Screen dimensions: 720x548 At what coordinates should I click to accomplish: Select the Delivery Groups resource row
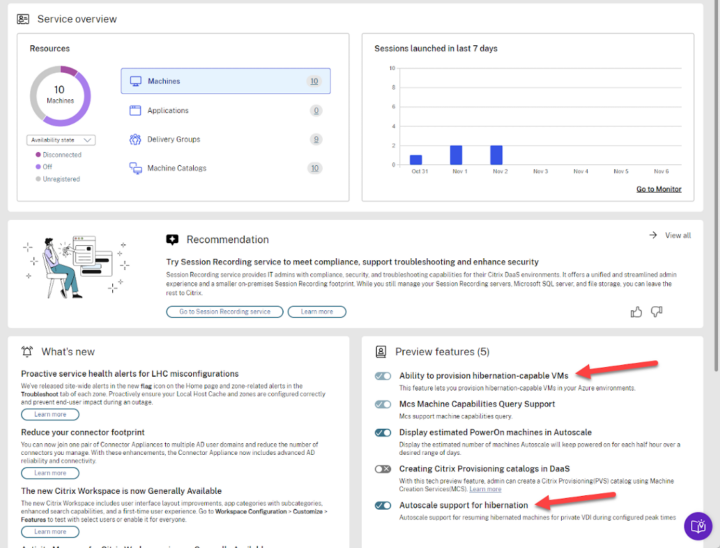[225, 139]
